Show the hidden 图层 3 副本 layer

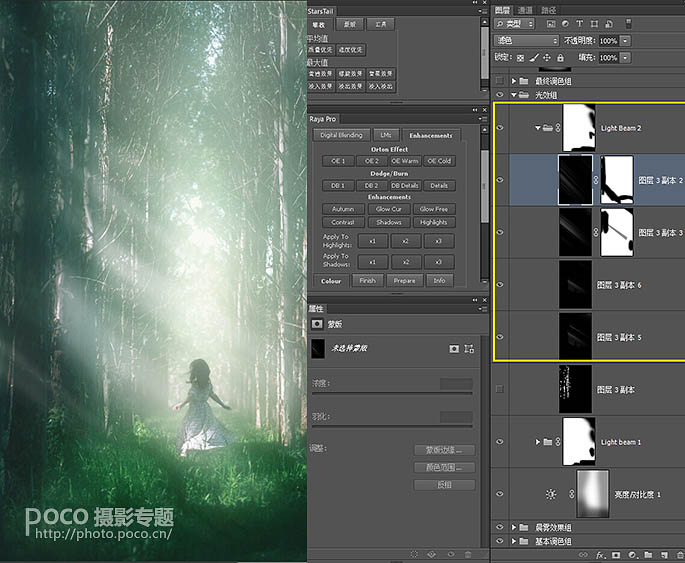500,389
